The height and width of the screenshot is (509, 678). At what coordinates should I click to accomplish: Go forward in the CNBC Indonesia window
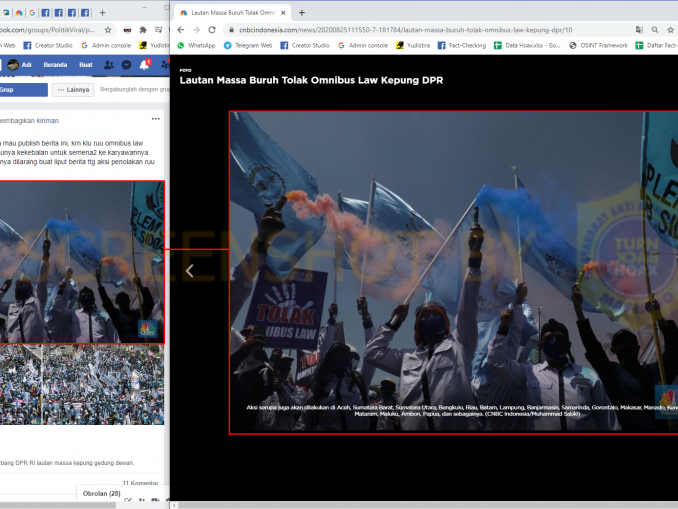tap(196, 30)
